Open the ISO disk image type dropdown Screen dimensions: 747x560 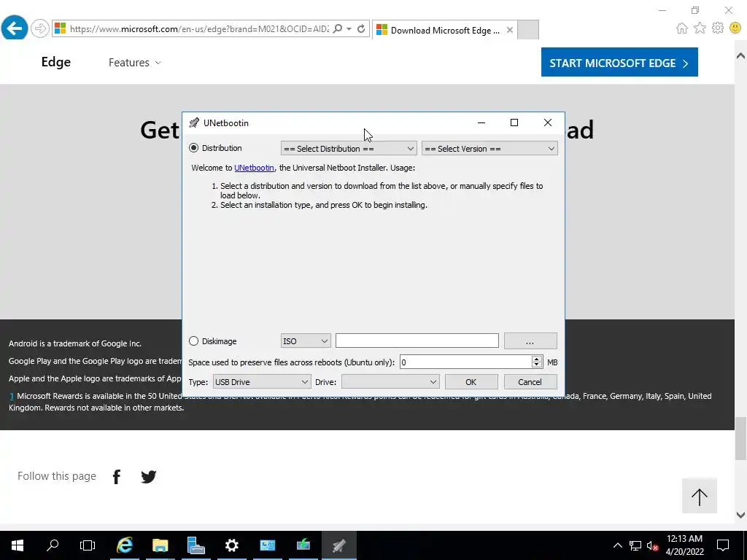click(306, 341)
